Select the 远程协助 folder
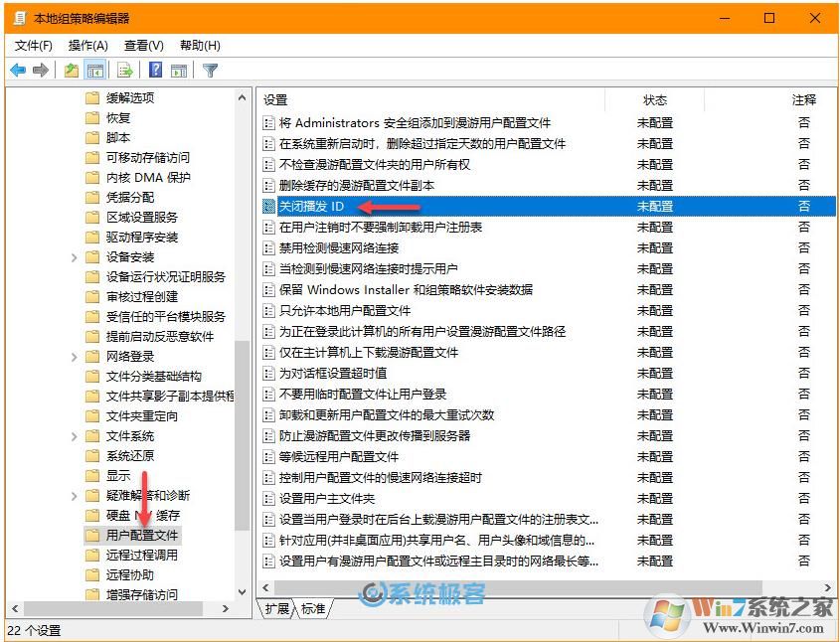The height and width of the screenshot is (642, 840). (130, 575)
